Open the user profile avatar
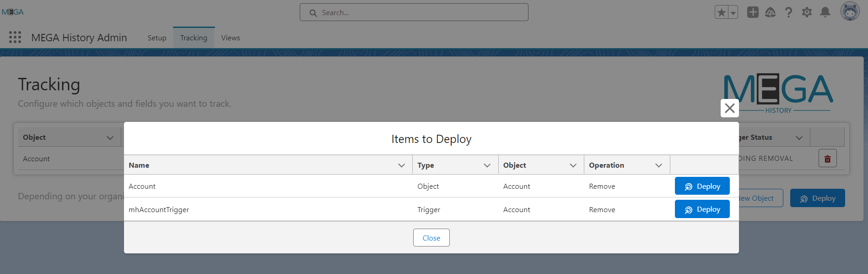The height and width of the screenshot is (274, 868). (850, 11)
